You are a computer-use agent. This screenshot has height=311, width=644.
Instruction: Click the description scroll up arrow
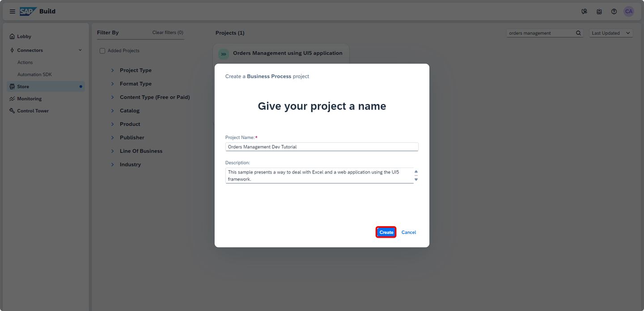point(416,172)
